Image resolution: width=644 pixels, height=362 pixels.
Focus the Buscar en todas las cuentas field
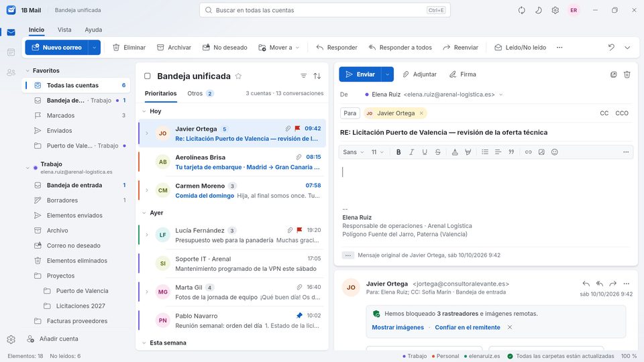pos(325,10)
